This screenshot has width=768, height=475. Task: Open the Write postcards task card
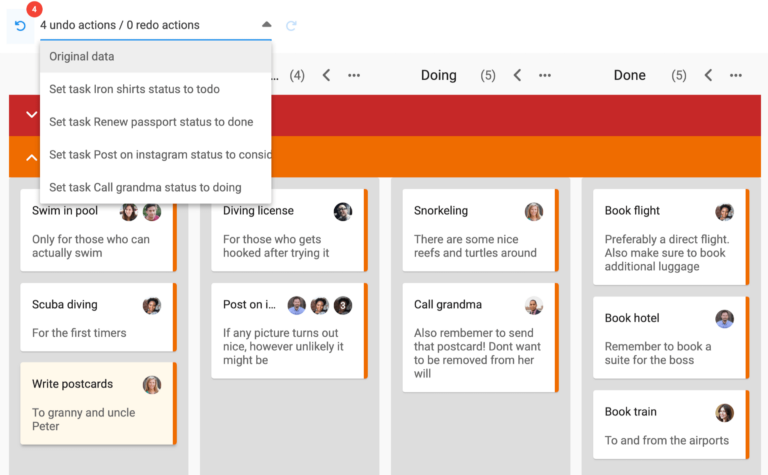(98, 404)
